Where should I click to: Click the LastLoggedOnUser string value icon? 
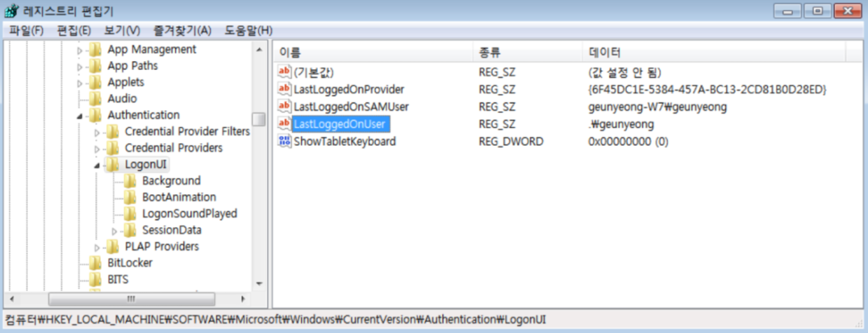point(284,124)
